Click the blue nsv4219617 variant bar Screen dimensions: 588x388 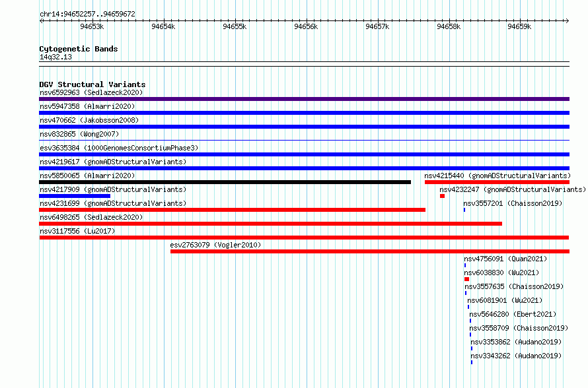pos(304,168)
